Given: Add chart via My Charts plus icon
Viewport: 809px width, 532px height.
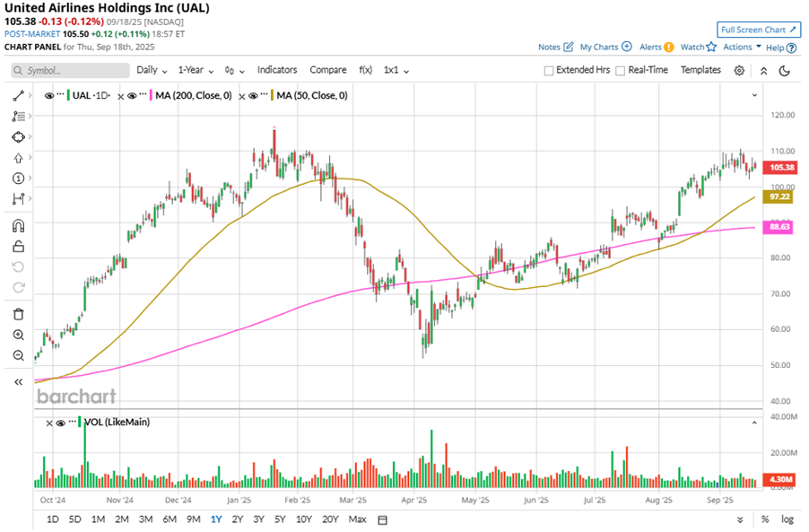Looking at the screenshot, I should (x=626, y=47).
